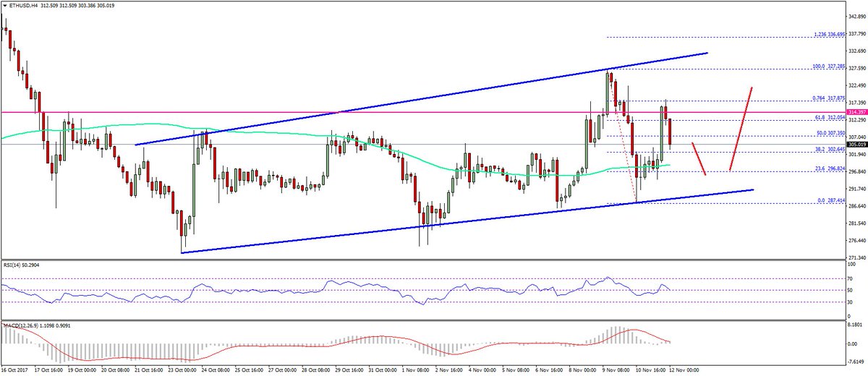Select the ETHUSD,H4 chart title text
Image resolution: width=868 pixels, height=376 pixels.
pyautogui.click(x=23, y=5)
